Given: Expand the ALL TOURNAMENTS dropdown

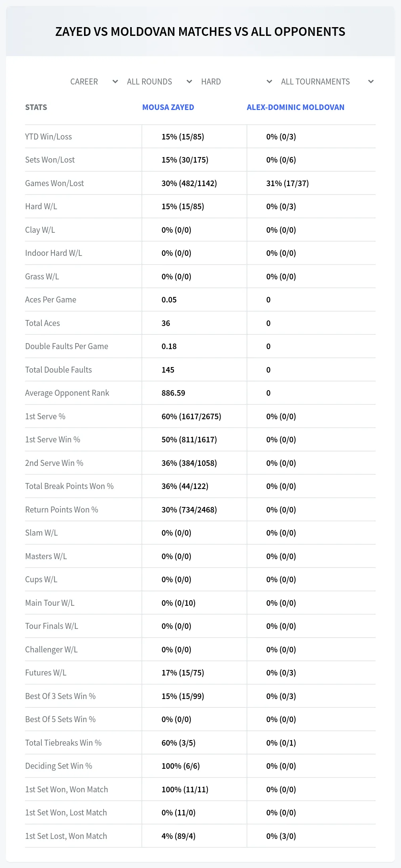Looking at the screenshot, I should [x=327, y=82].
